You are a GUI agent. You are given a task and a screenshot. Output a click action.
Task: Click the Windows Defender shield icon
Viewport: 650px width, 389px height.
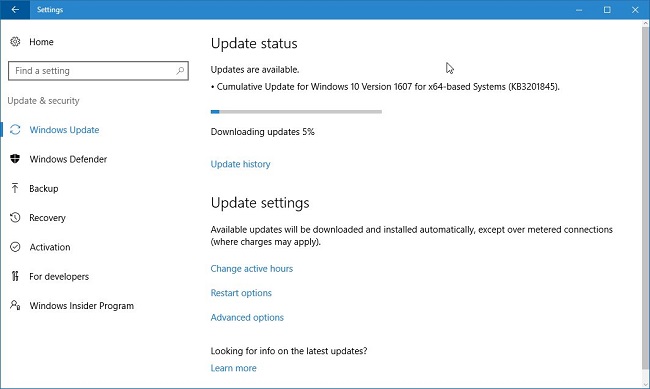pos(15,159)
